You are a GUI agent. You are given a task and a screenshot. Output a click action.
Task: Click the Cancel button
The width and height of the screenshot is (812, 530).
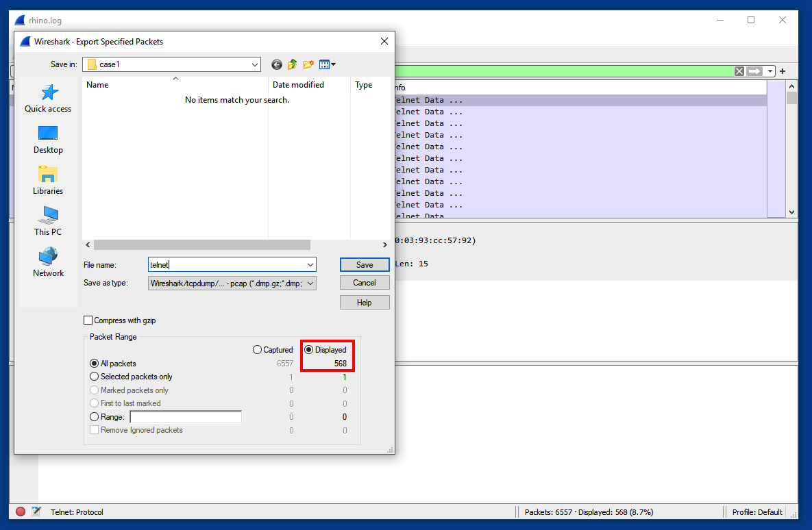[x=365, y=283]
